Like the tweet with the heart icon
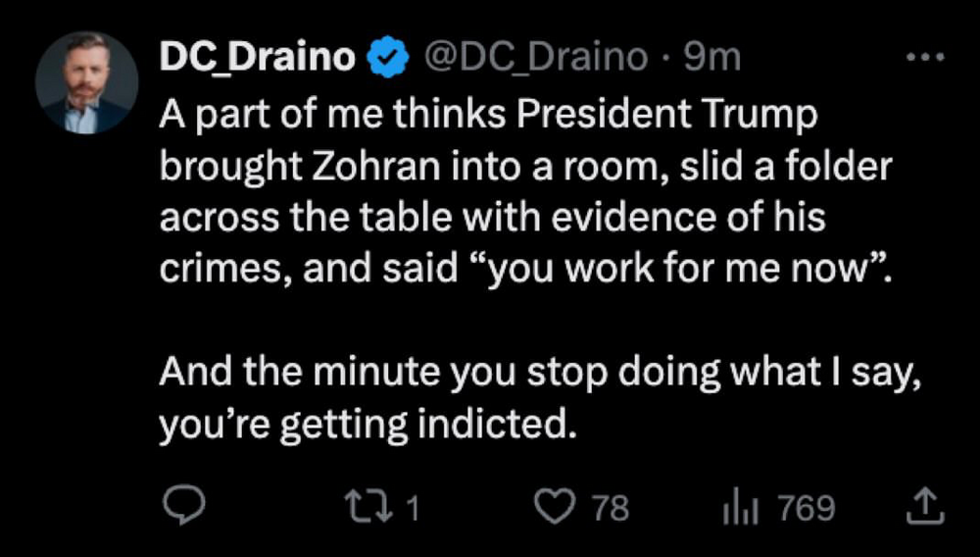This screenshot has height=557, width=980. click(x=559, y=506)
